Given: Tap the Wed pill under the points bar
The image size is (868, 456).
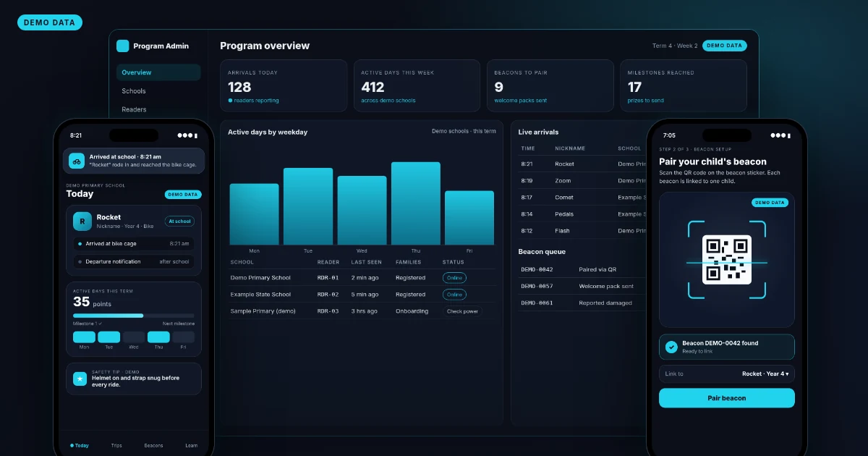Looking at the screenshot, I should click(134, 337).
